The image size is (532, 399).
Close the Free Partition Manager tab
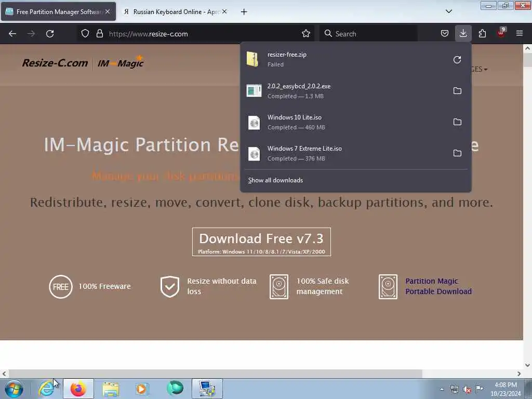click(x=108, y=11)
